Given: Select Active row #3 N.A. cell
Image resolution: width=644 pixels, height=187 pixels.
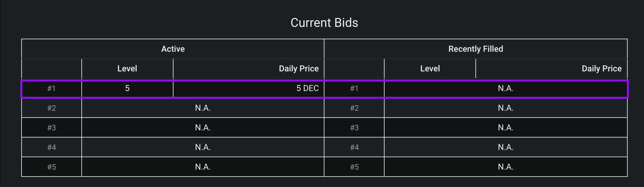Looking at the screenshot, I should (x=203, y=128).
